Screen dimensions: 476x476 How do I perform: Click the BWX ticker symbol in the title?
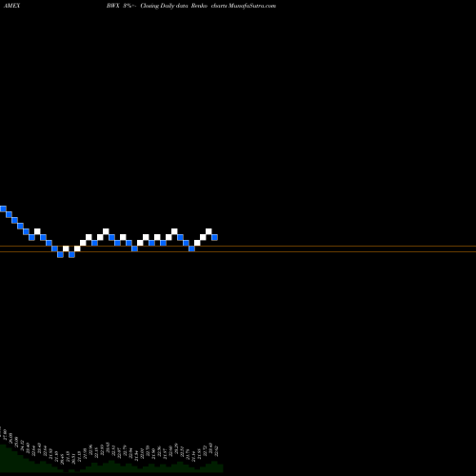point(112,6)
